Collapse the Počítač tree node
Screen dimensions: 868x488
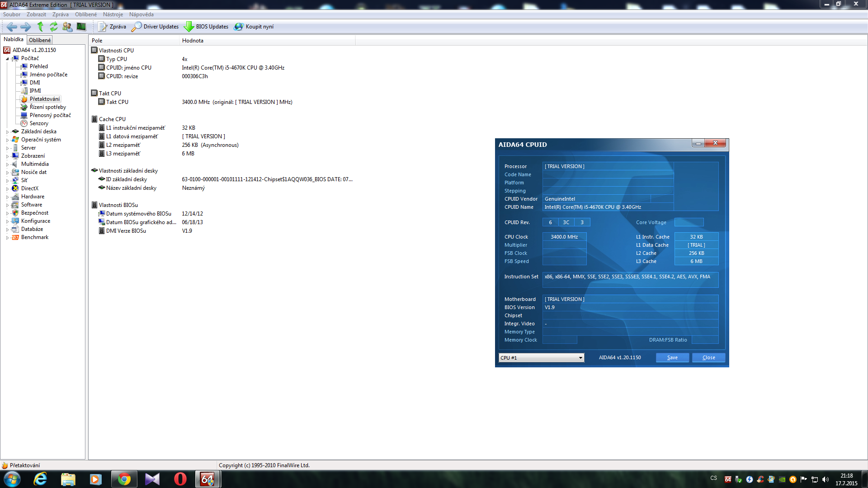pos(7,59)
